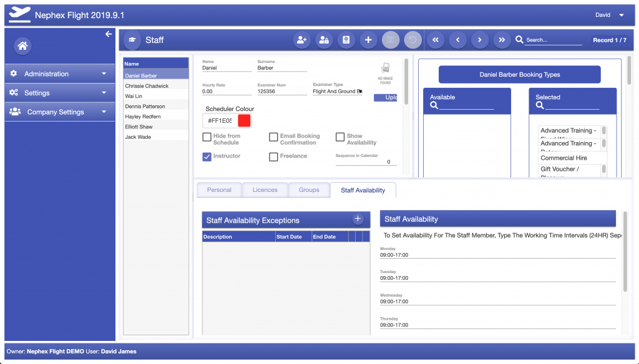Click the Monday availability field
This screenshot has height=364, width=639.
(497, 256)
